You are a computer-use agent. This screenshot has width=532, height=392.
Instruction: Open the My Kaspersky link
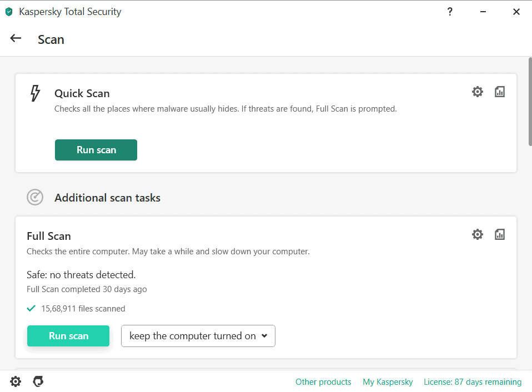point(388,382)
